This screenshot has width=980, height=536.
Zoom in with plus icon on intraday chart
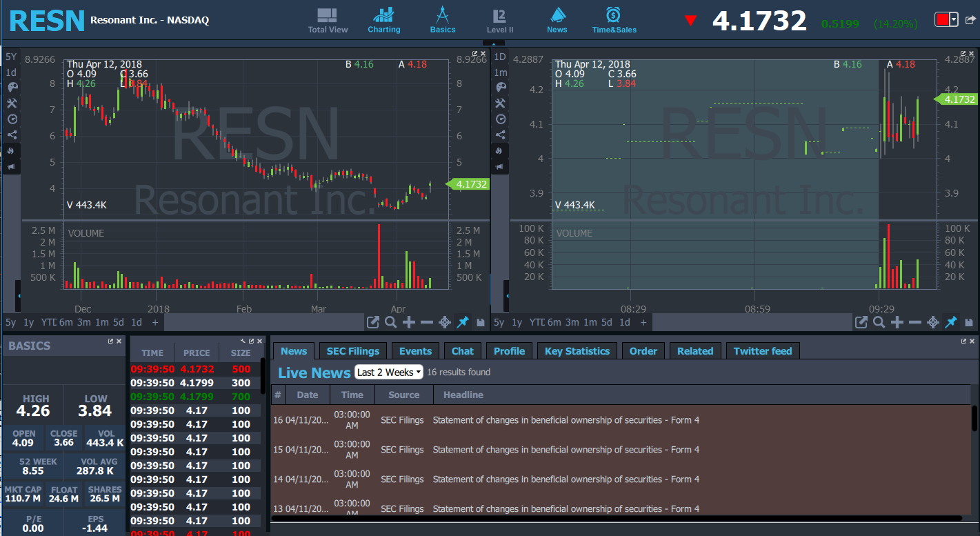(897, 322)
